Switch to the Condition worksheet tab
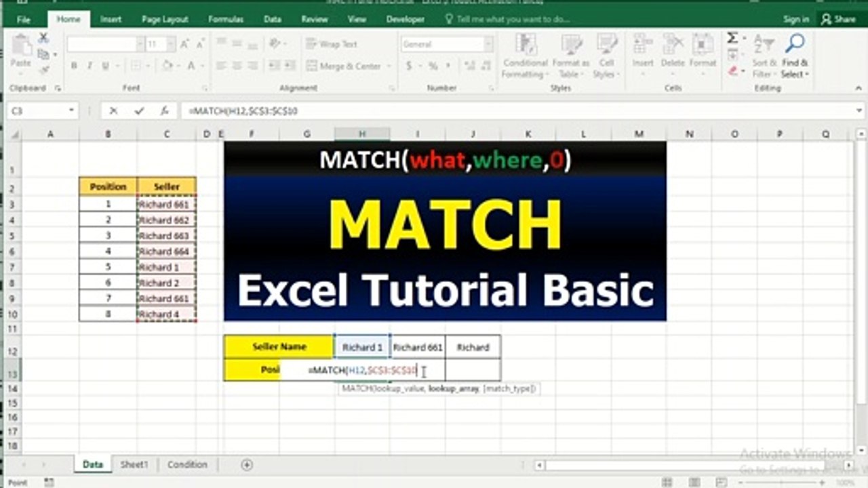 coord(187,464)
